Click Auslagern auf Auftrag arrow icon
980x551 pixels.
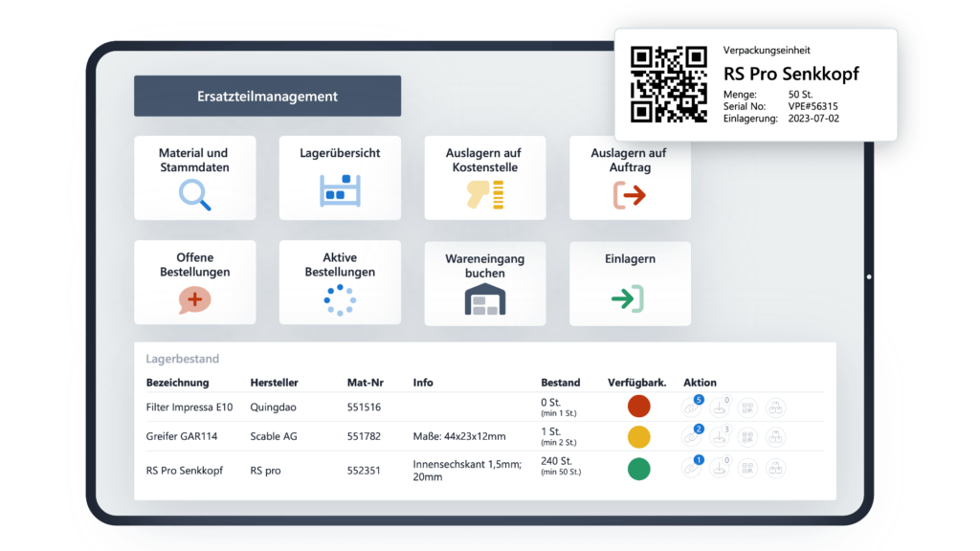(x=630, y=195)
